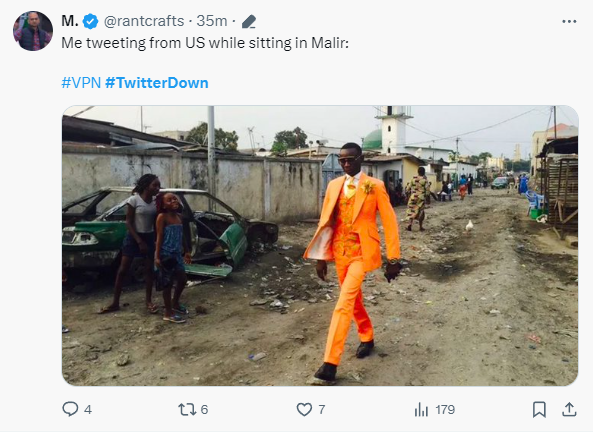Open the three-dot more options menu
This screenshot has height=432, width=593.
click(x=569, y=22)
